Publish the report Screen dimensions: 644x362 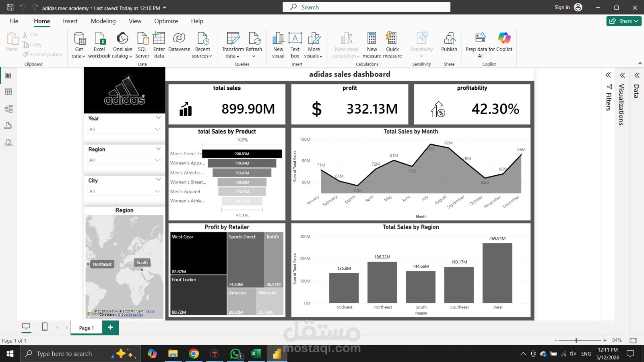449,42
